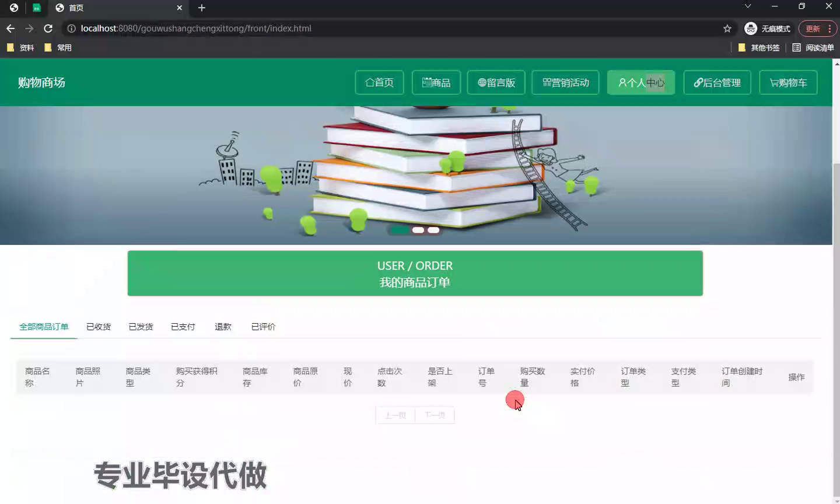Open the 资料 bookmark folder

[20, 48]
